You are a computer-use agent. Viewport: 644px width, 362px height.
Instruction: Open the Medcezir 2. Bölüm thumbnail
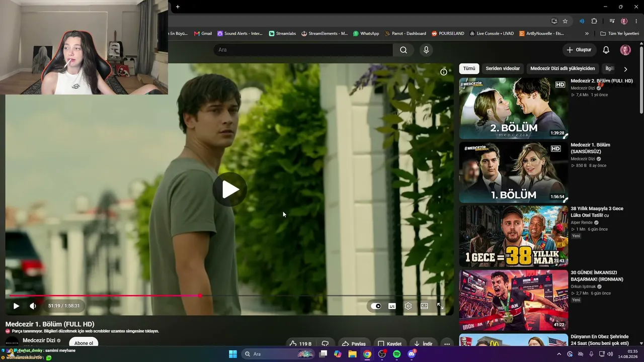click(513, 108)
